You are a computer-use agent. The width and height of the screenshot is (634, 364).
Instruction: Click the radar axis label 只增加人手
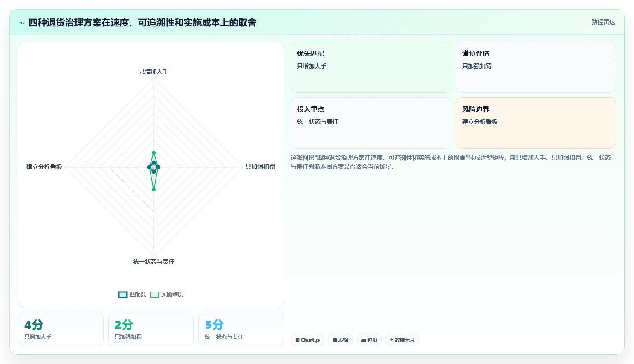pyautogui.click(x=154, y=72)
